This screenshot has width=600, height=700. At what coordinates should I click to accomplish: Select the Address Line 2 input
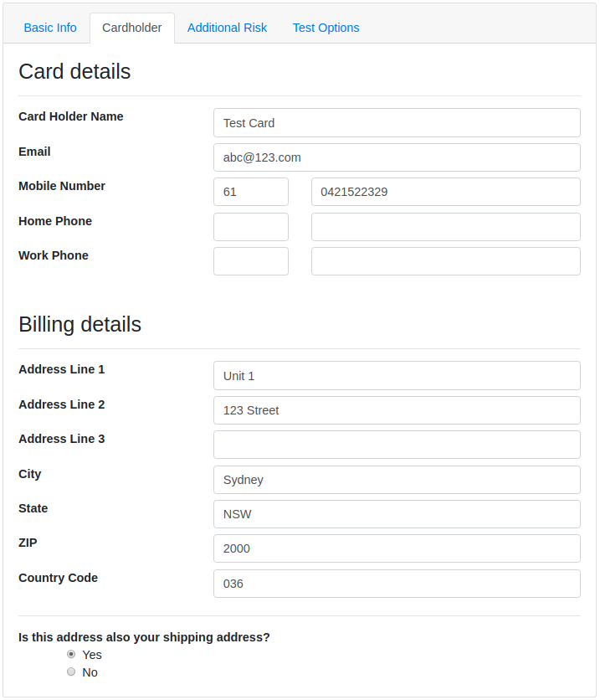tap(397, 410)
